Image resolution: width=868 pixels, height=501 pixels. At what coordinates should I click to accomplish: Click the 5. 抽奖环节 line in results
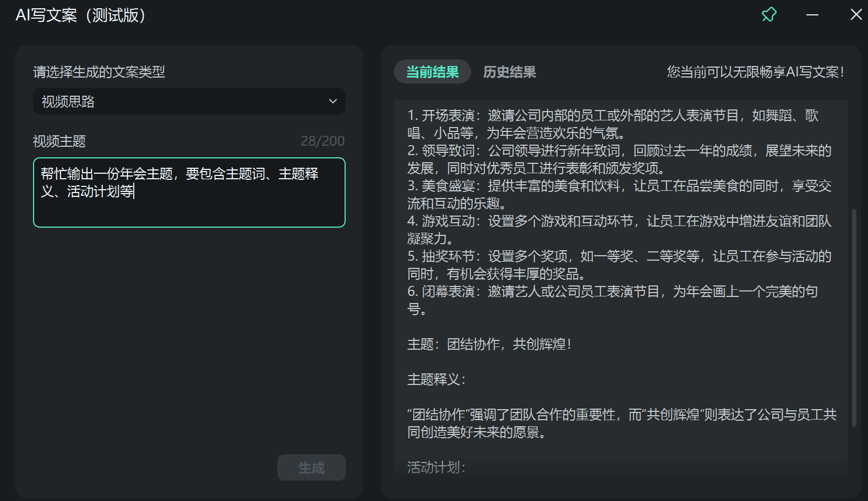[619, 256]
